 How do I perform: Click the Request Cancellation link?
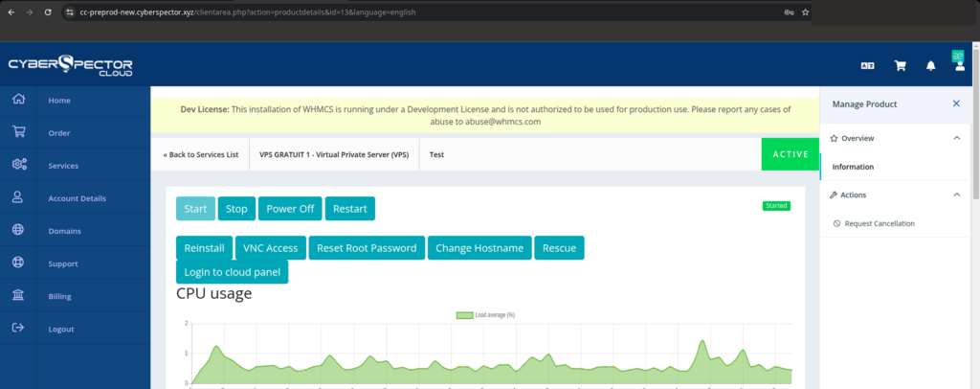(880, 223)
